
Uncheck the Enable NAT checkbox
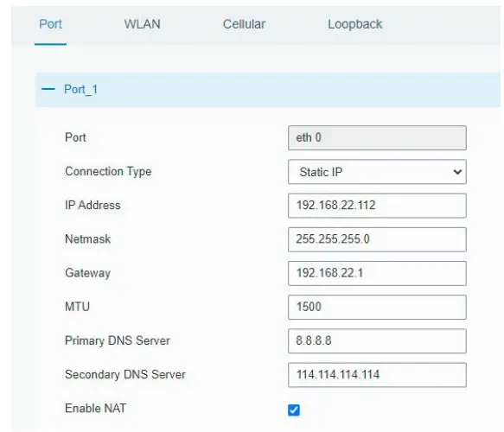[x=294, y=410]
